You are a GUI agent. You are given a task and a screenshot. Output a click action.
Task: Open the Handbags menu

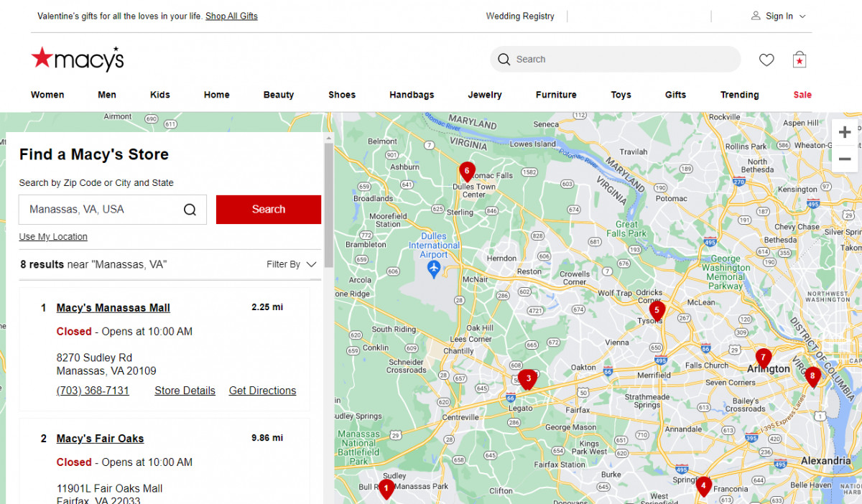412,95
